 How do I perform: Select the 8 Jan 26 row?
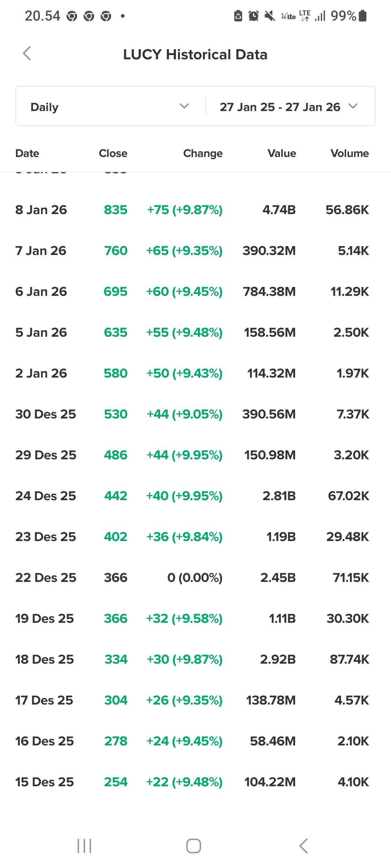192,210
